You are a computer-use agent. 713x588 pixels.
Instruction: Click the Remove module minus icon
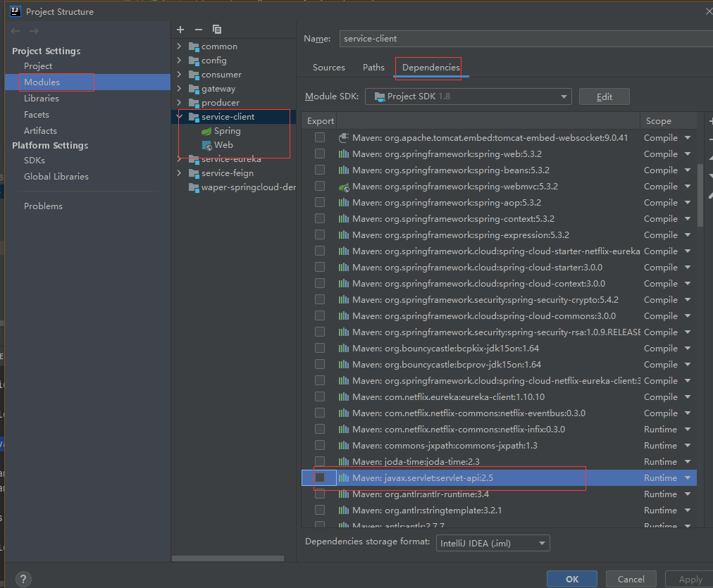(198, 30)
